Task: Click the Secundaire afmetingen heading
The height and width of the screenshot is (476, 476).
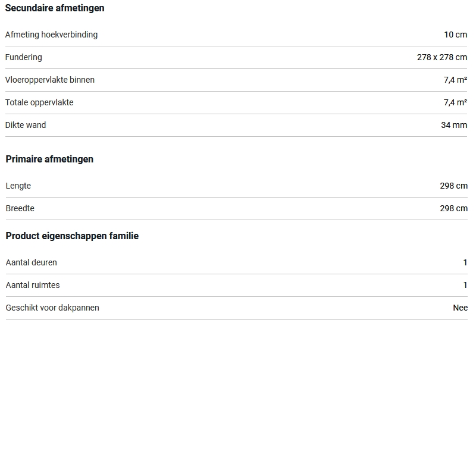Action: tap(55, 8)
